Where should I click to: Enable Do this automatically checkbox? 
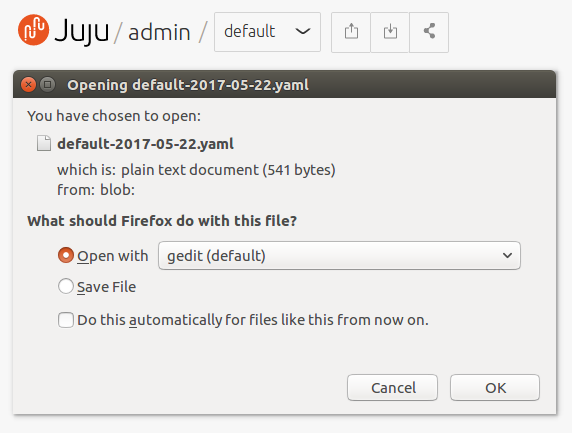pyautogui.click(x=66, y=320)
